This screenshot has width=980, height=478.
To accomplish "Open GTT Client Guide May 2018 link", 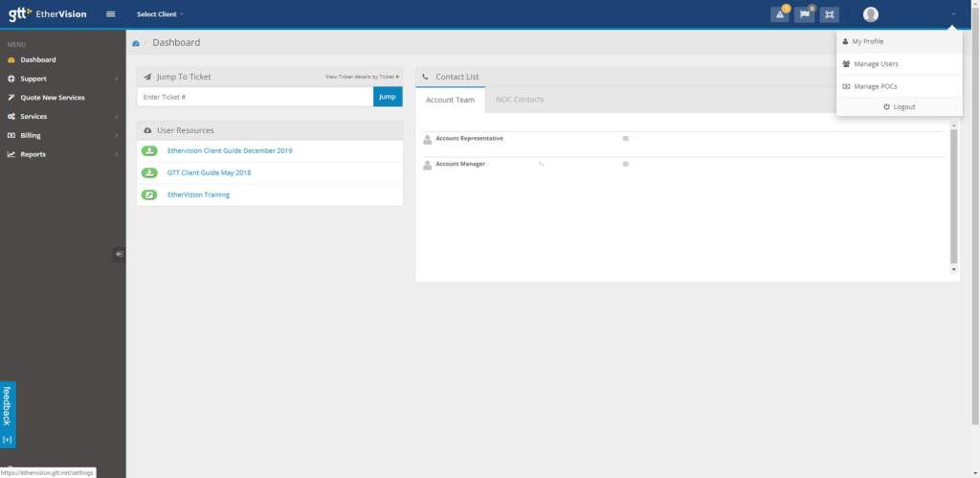I will click(209, 172).
